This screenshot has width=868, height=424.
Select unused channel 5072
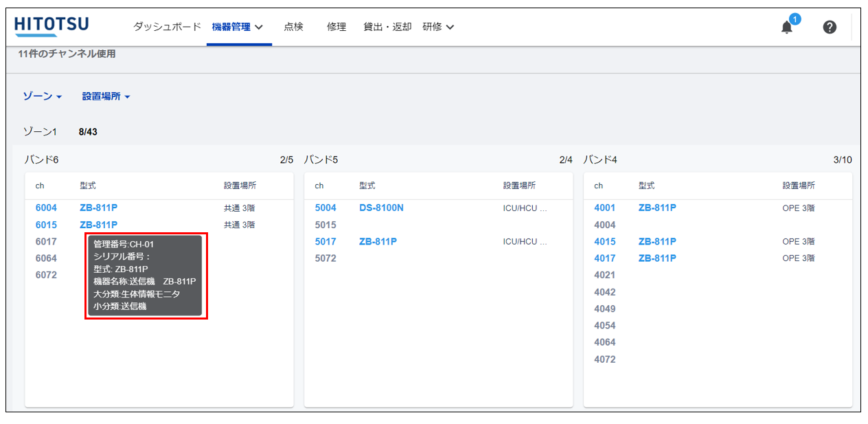325,258
